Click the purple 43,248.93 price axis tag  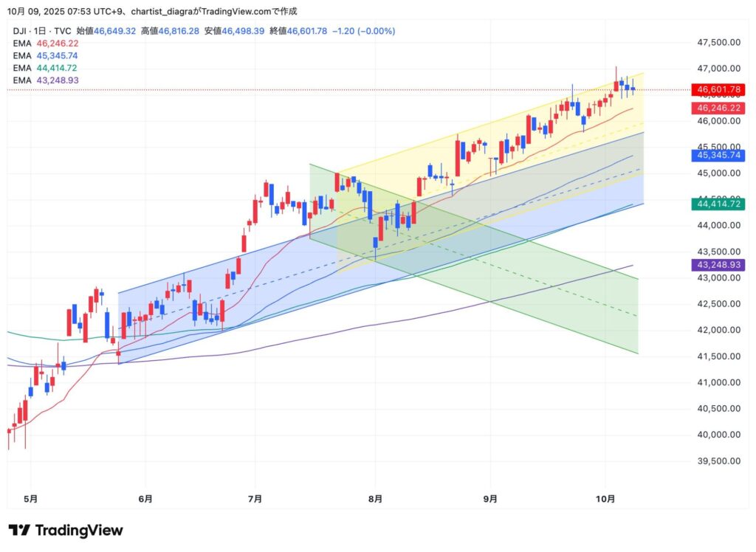click(715, 264)
